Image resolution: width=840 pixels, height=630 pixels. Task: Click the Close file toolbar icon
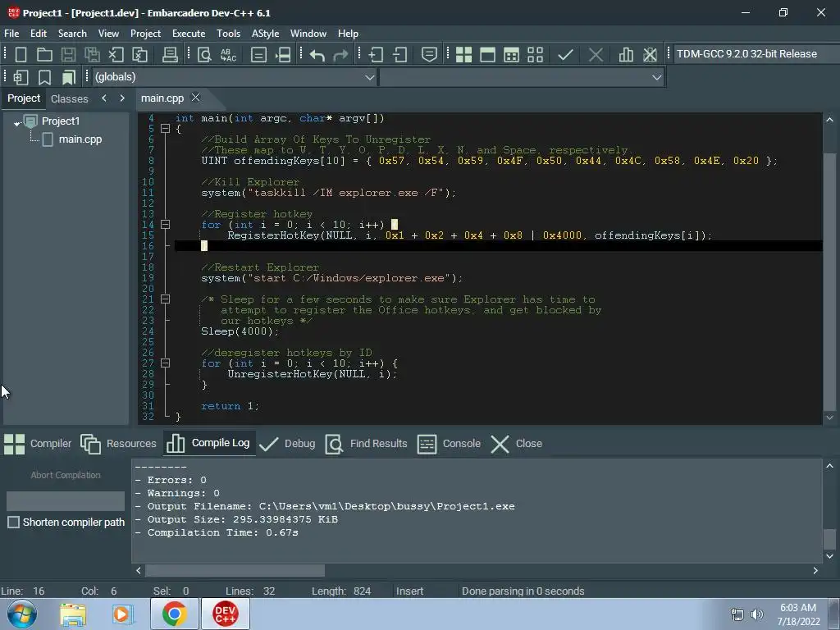click(x=116, y=54)
